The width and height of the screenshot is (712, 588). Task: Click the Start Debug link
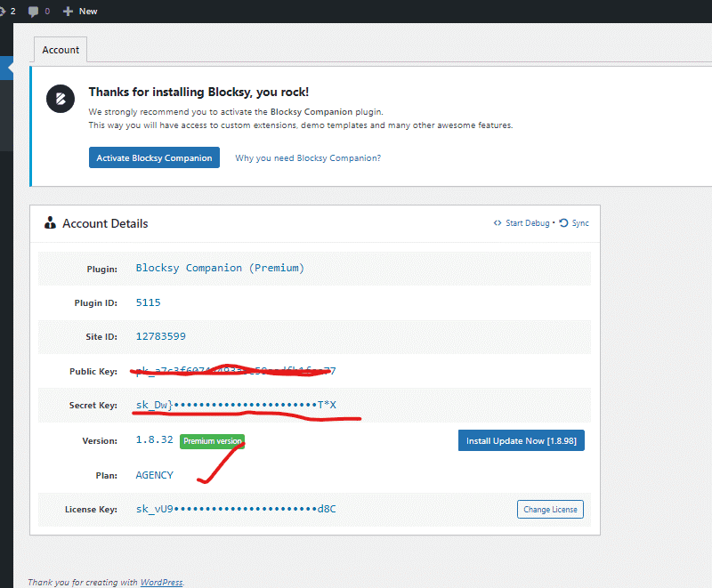coord(528,222)
